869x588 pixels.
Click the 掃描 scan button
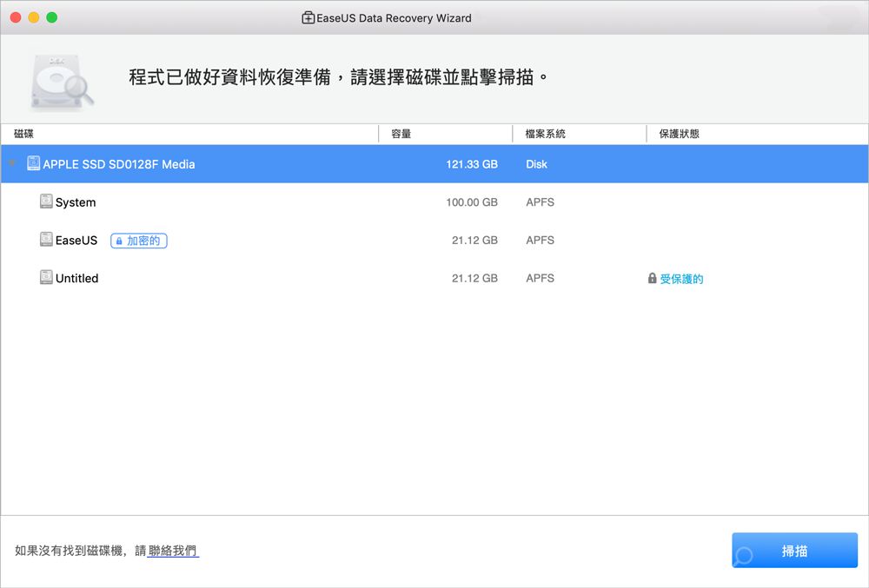(795, 550)
